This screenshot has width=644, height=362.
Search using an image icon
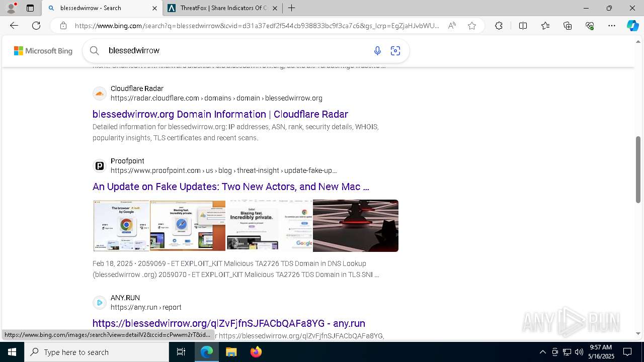click(x=395, y=50)
